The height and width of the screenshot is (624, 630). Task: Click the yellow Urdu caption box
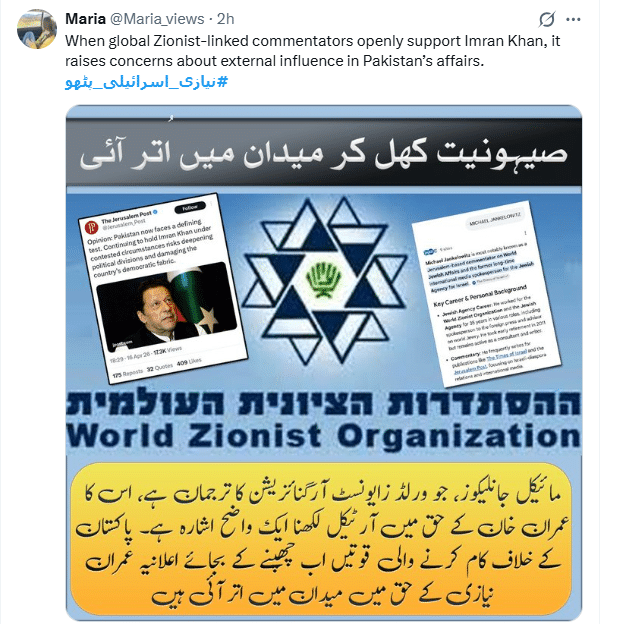coord(321,539)
